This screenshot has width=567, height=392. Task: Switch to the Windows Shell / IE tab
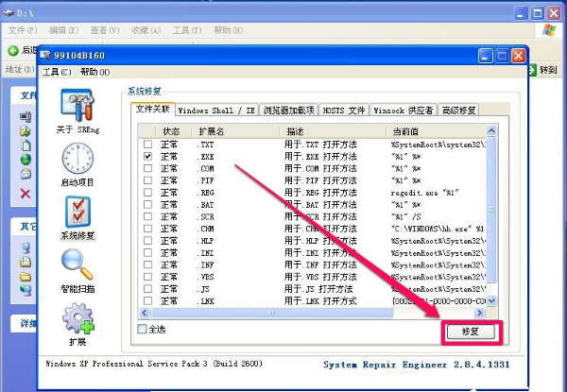tap(216, 111)
